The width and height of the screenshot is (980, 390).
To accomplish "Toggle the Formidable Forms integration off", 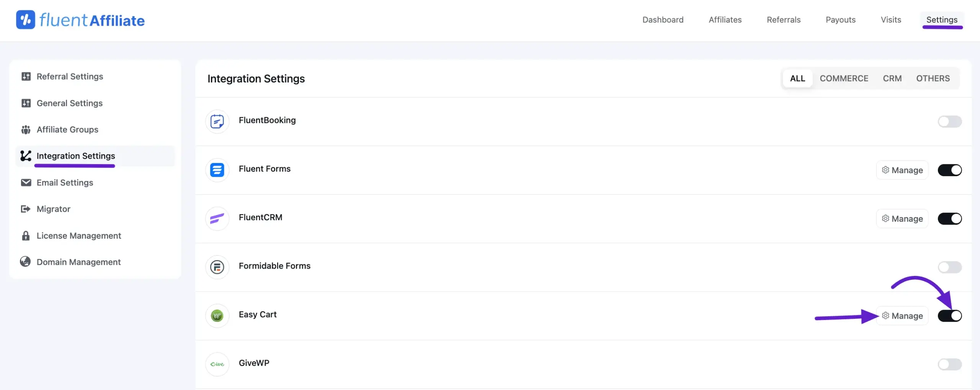I will pos(950,267).
